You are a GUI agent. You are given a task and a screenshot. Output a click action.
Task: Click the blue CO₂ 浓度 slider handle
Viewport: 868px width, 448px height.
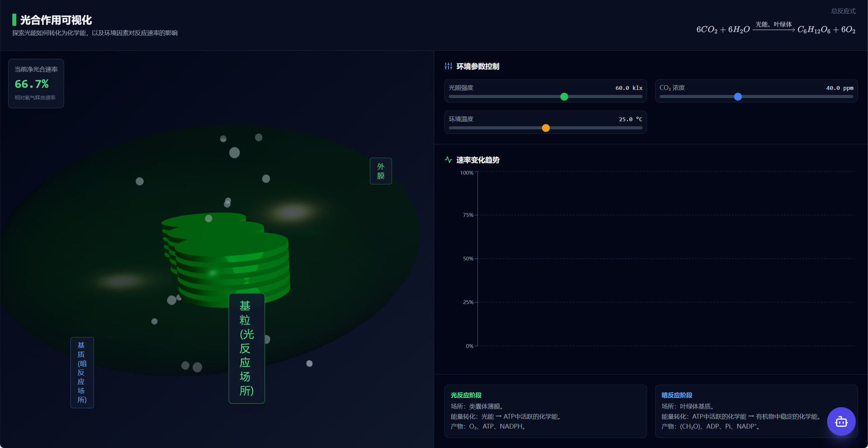(737, 97)
